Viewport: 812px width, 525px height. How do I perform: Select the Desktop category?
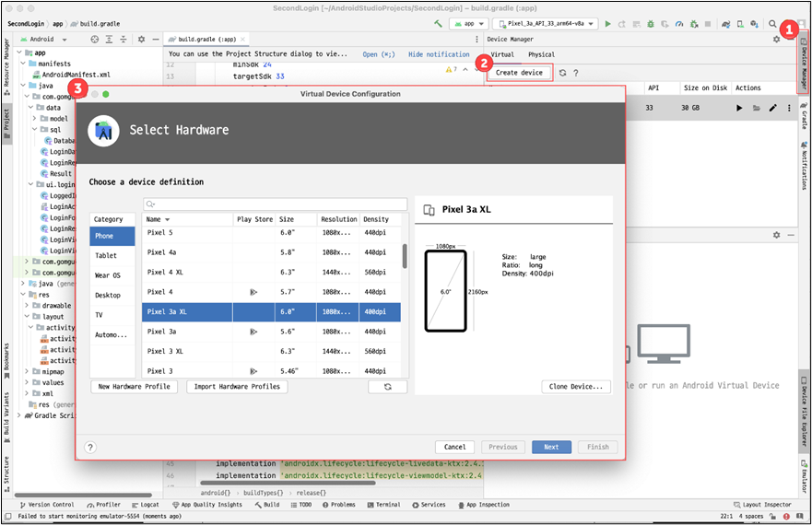tap(112, 295)
